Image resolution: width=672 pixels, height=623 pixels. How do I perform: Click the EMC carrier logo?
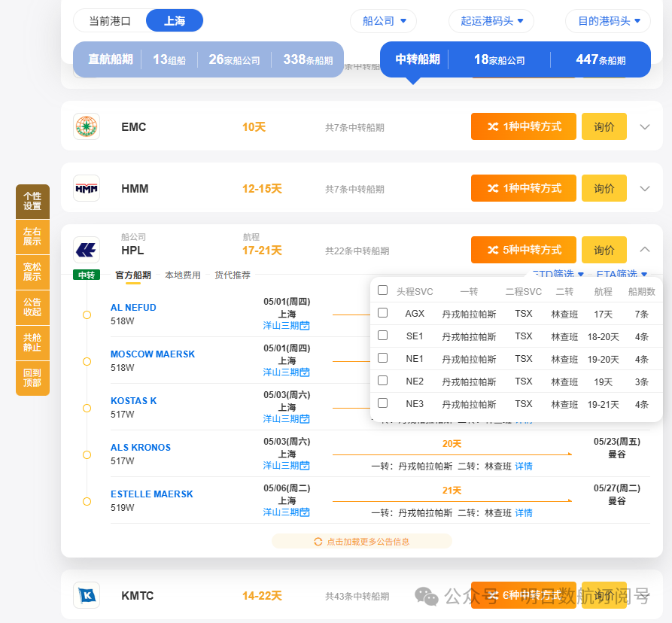87,127
